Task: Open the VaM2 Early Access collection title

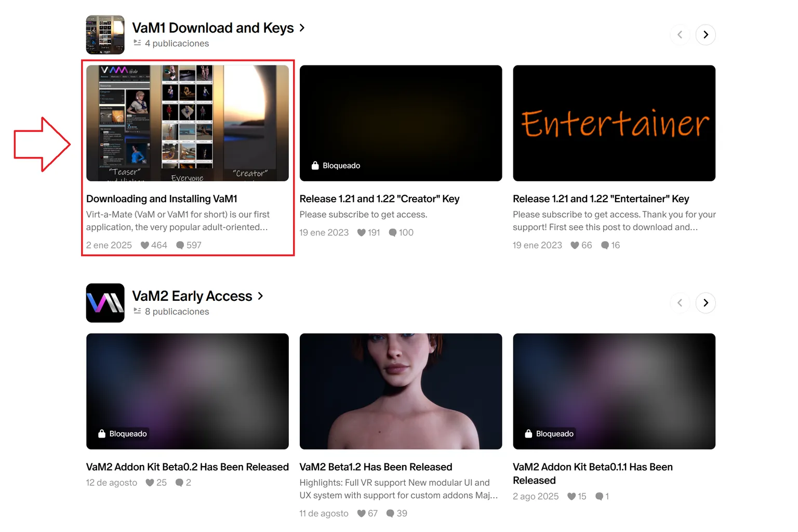Action: click(192, 296)
